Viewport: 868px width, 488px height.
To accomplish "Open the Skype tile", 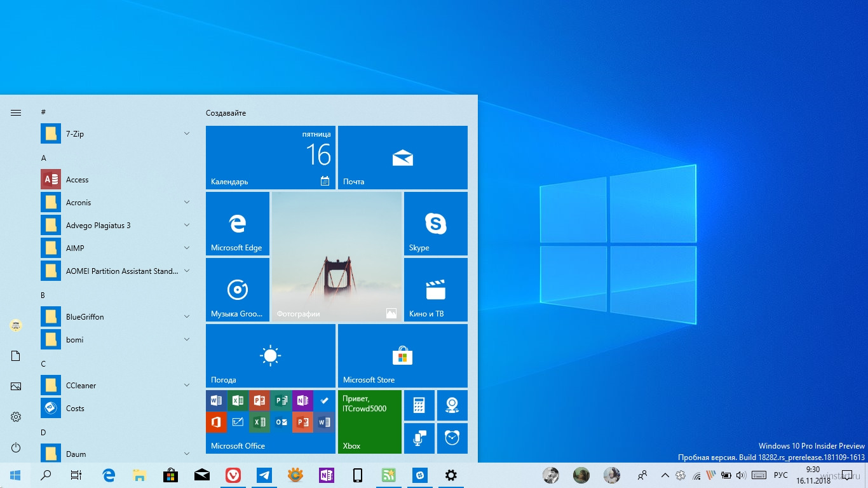I will (x=436, y=224).
